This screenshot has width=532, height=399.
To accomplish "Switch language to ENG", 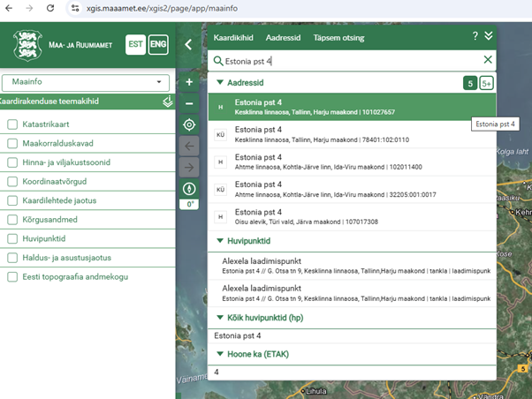I will coord(158,44).
